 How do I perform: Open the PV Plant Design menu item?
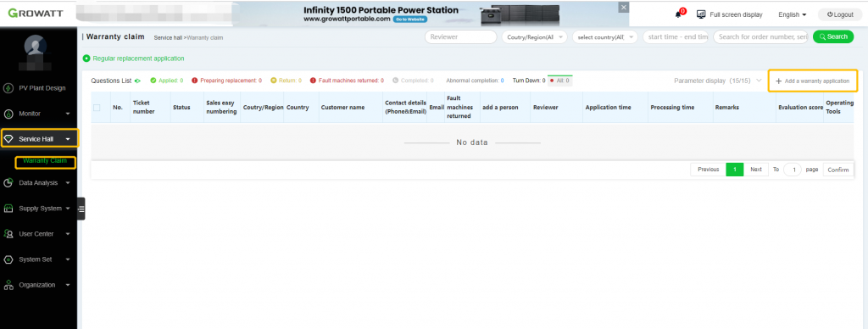click(x=42, y=88)
